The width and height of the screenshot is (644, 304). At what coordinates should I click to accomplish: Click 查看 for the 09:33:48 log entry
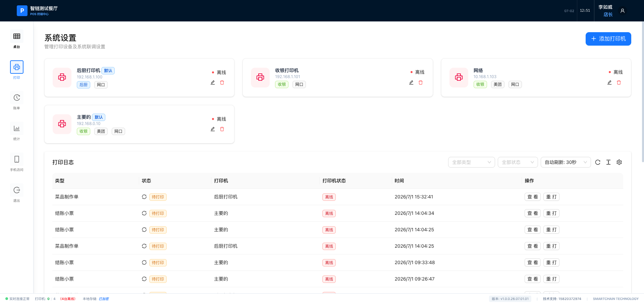pyautogui.click(x=533, y=262)
